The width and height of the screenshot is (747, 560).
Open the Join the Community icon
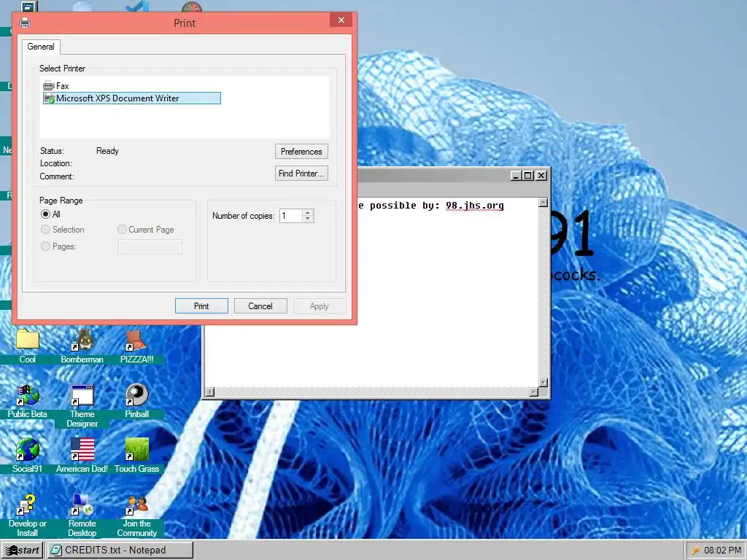136,505
